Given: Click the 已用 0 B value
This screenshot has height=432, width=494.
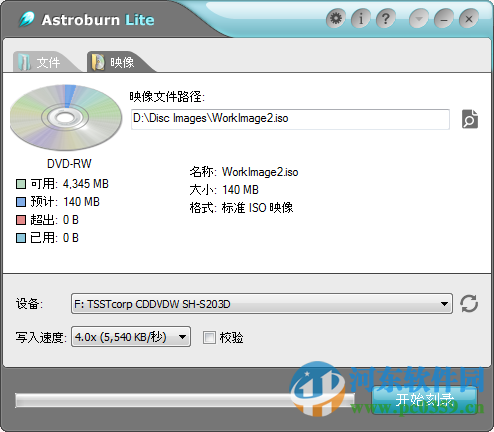Looking at the screenshot, I should tap(71, 238).
